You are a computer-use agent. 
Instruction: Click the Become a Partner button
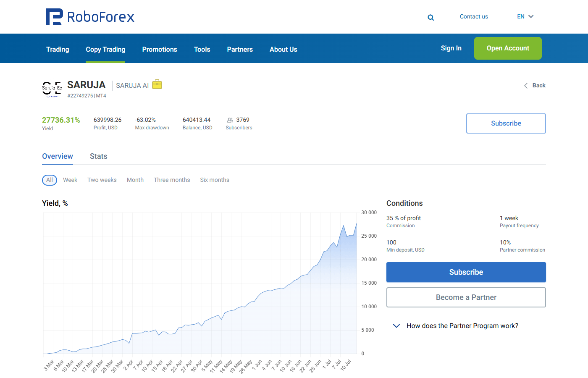click(466, 297)
